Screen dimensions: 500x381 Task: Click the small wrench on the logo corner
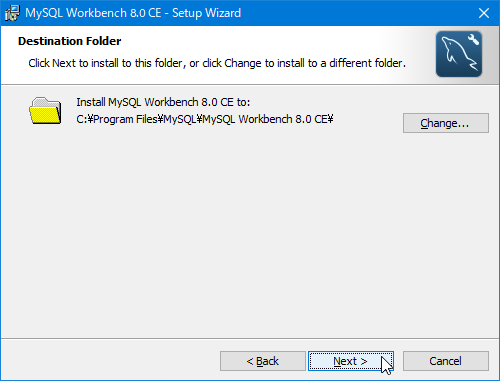tap(473, 39)
